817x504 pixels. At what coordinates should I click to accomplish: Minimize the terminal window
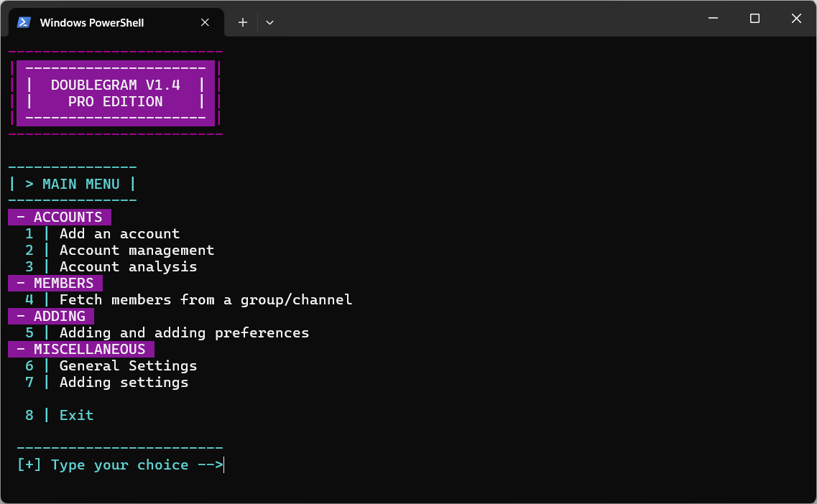(713, 19)
